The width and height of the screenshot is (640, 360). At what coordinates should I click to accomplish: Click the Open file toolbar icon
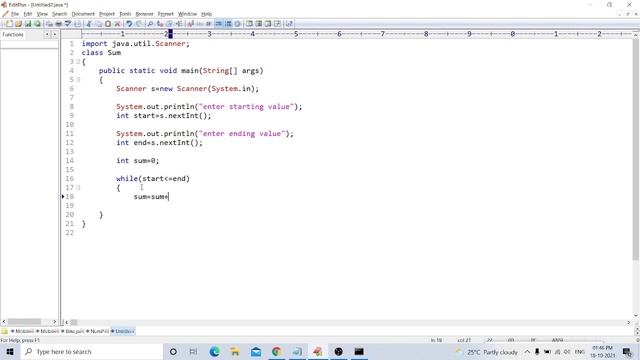pos(18,24)
